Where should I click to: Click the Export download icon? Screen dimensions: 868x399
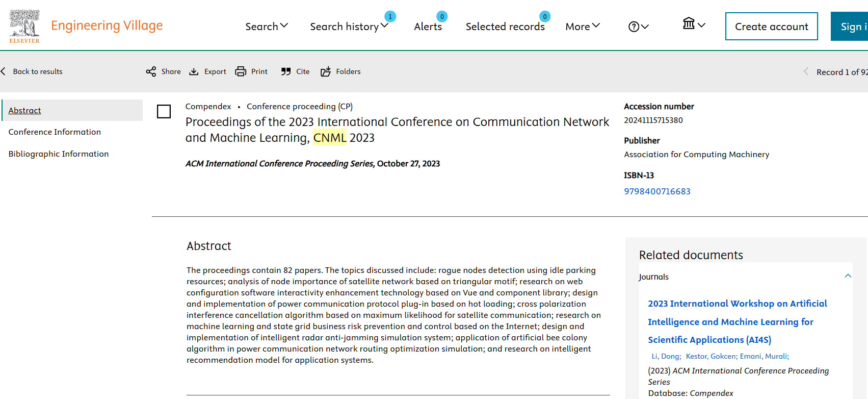[x=194, y=71]
